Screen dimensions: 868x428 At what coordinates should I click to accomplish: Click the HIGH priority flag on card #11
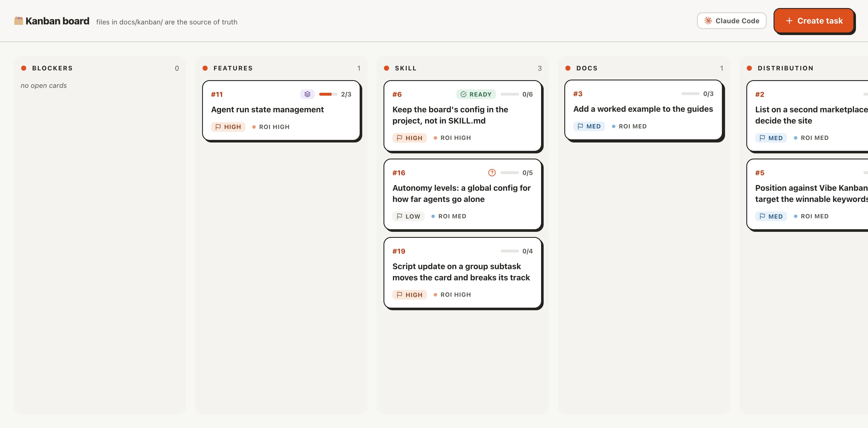pyautogui.click(x=228, y=127)
